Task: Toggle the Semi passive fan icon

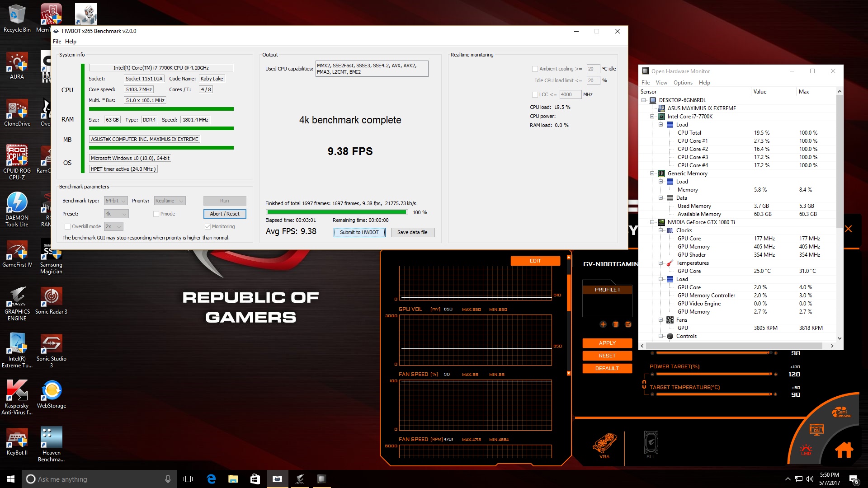Action: point(841,413)
